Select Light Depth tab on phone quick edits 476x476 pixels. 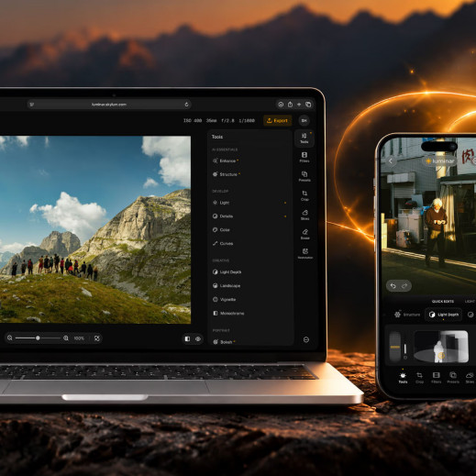coord(443,315)
